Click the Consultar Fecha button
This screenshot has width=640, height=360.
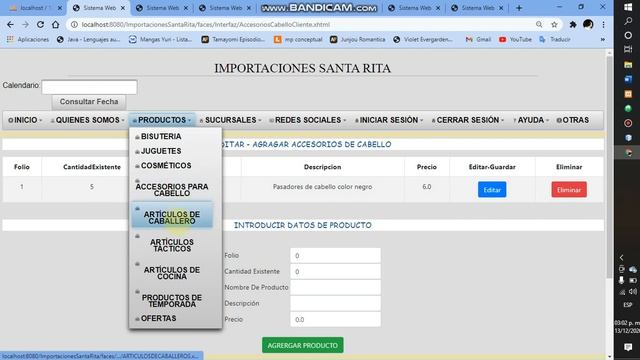(x=89, y=102)
